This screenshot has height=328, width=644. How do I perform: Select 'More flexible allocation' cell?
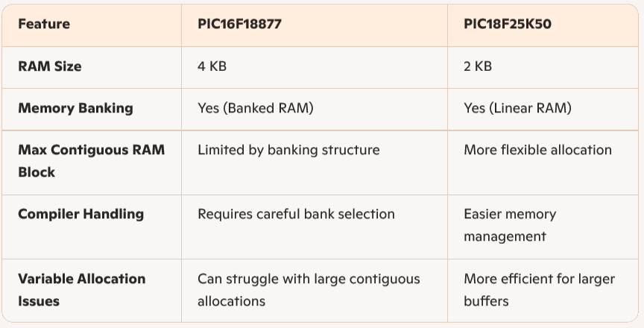[x=537, y=150]
